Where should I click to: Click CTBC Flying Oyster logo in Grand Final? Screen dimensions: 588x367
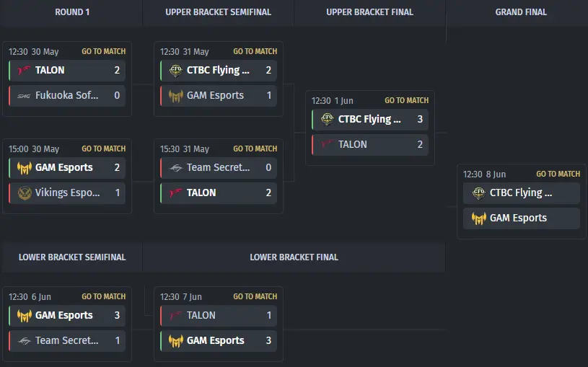478,193
